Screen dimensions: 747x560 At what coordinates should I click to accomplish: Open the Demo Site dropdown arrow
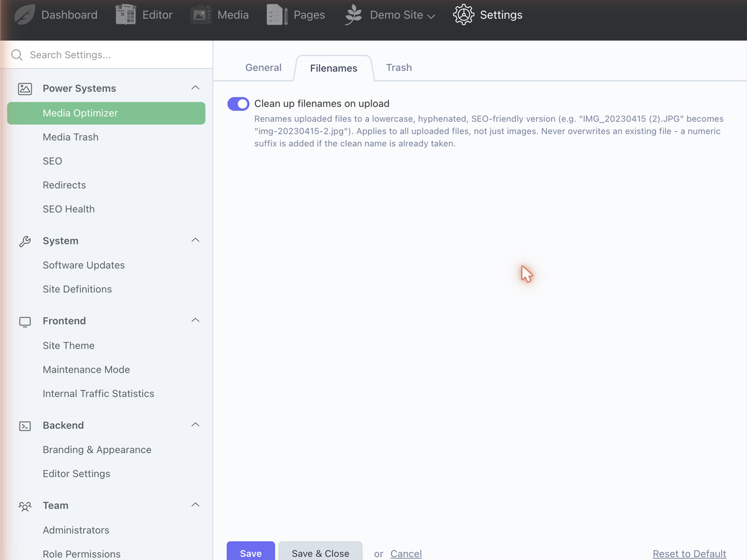431,16
